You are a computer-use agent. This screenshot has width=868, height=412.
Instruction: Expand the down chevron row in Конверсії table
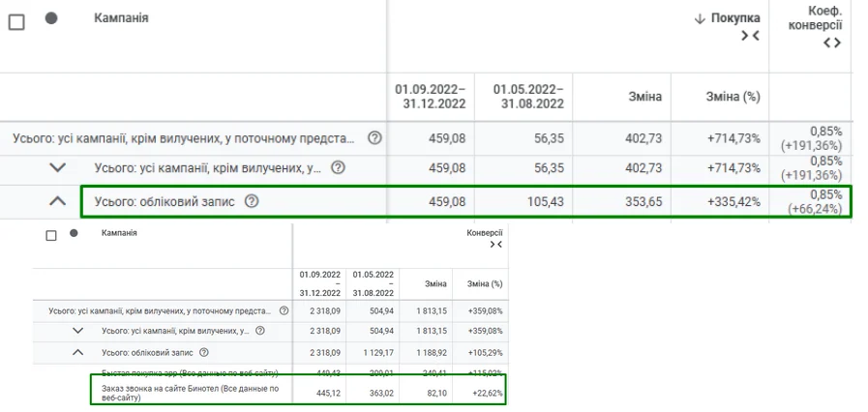pos(78,332)
